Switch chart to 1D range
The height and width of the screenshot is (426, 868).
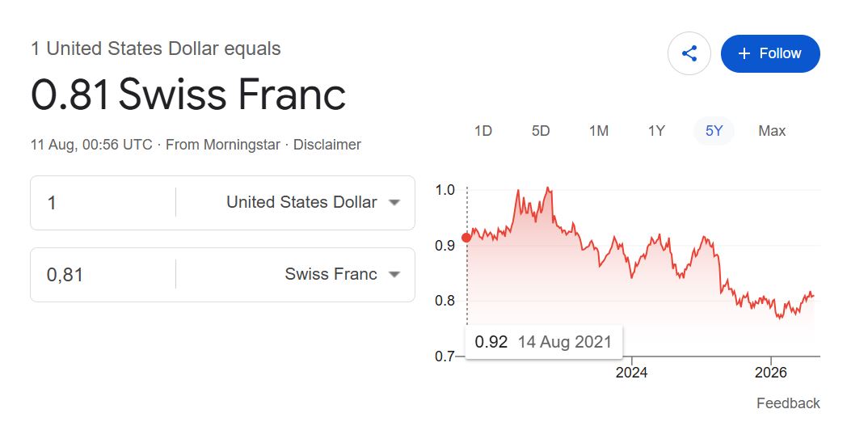click(482, 131)
